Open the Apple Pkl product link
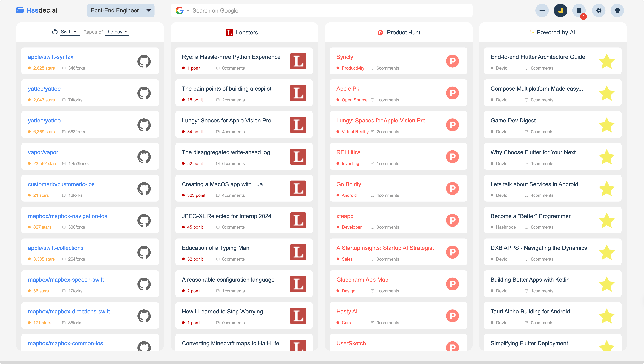 348,89
